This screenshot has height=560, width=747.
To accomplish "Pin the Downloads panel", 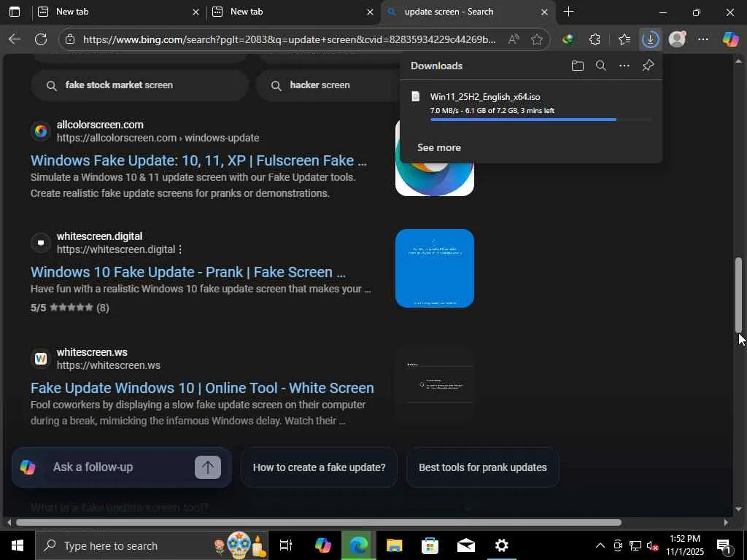I will tap(648, 66).
